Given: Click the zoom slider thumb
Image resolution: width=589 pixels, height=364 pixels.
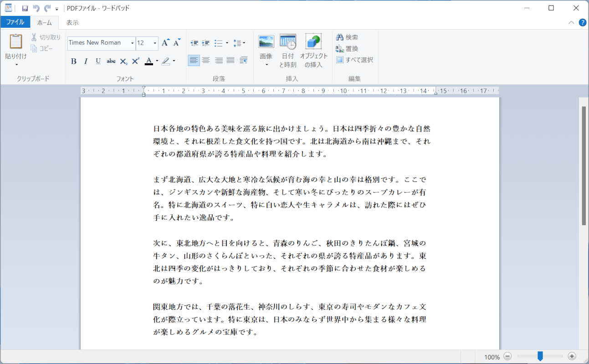Looking at the screenshot, I should click(540, 356).
